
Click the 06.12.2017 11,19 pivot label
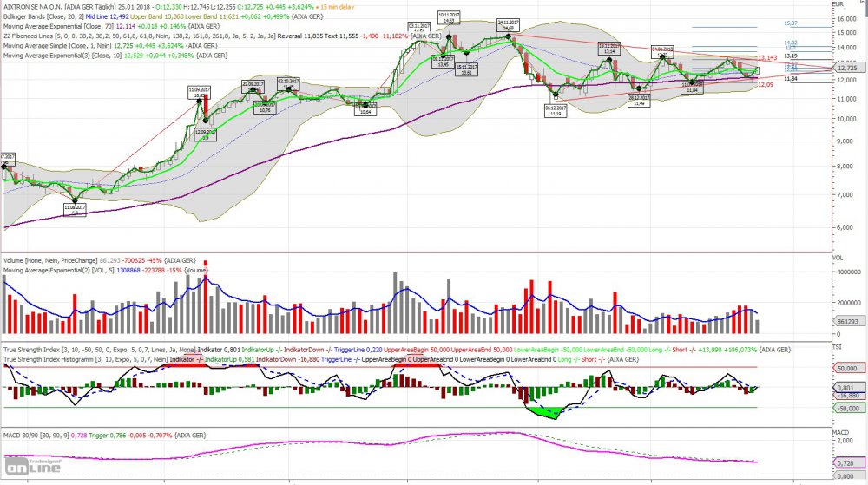pyautogui.click(x=556, y=110)
